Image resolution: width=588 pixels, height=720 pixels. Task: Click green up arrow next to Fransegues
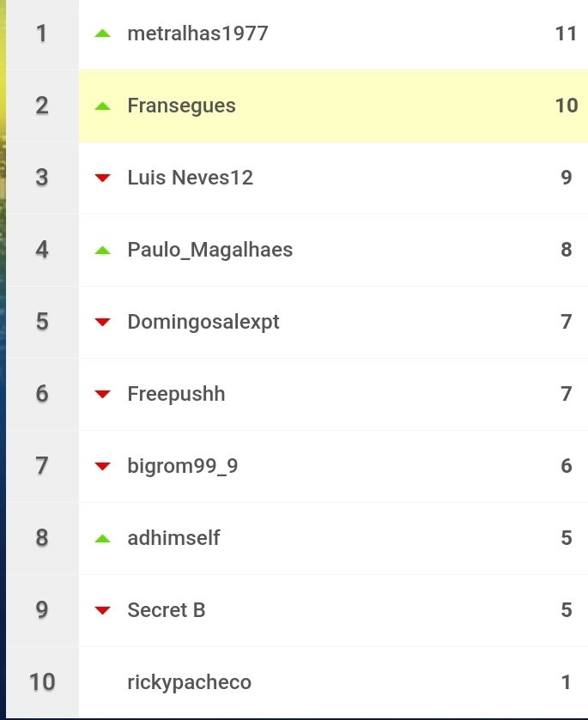pyautogui.click(x=102, y=106)
